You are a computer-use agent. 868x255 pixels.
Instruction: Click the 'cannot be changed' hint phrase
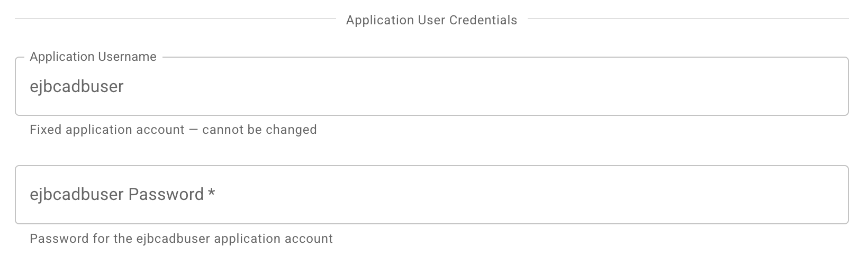tap(259, 130)
